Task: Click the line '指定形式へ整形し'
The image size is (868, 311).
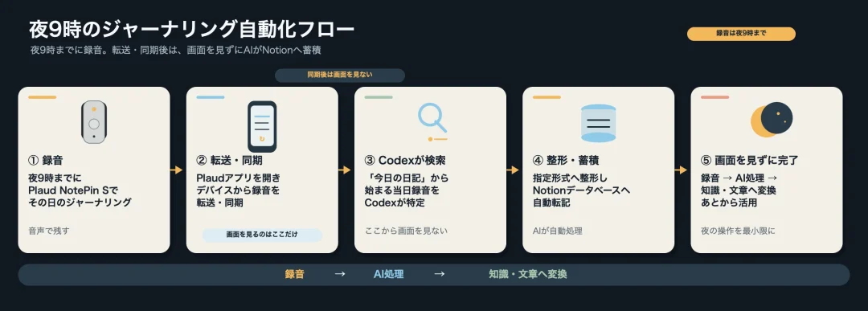Action: coord(570,178)
